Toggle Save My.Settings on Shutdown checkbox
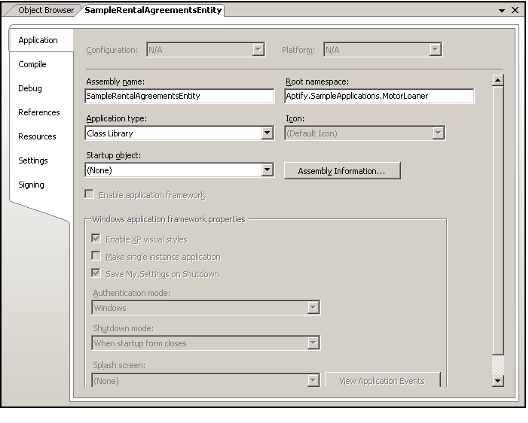The height and width of the screenshot is (423, 528). (x=96, y=273)
